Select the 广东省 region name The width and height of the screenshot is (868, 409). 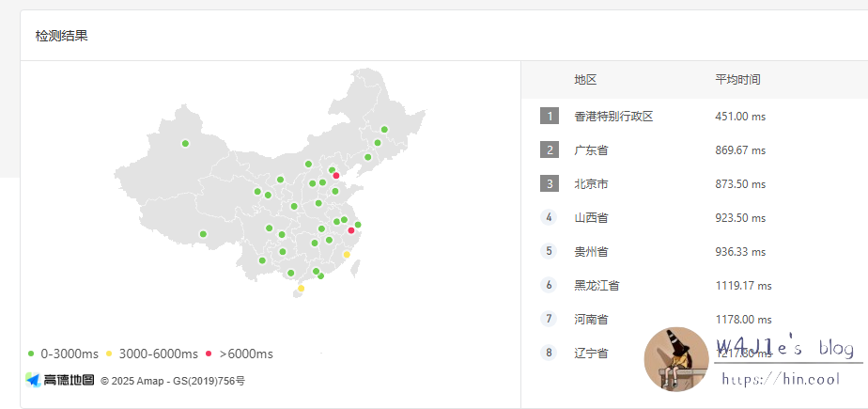click(x=591, y=150)
